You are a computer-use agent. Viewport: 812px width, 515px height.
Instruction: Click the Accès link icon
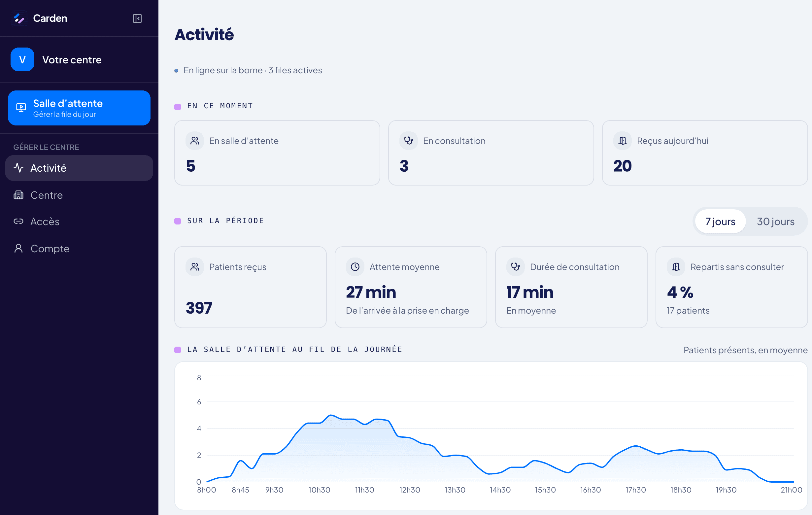click(x=18, y=221)
